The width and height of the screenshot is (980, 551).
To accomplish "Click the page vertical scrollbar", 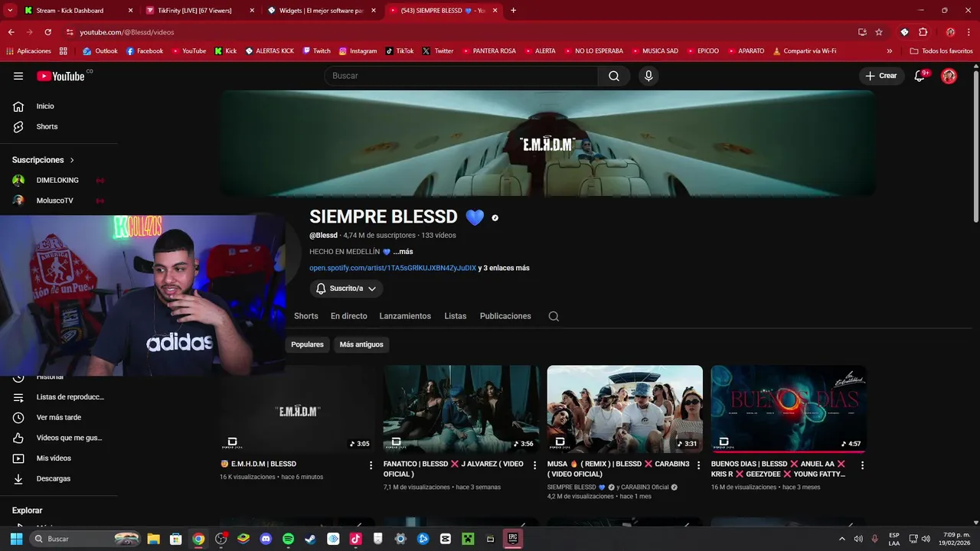I will point(975,145).
